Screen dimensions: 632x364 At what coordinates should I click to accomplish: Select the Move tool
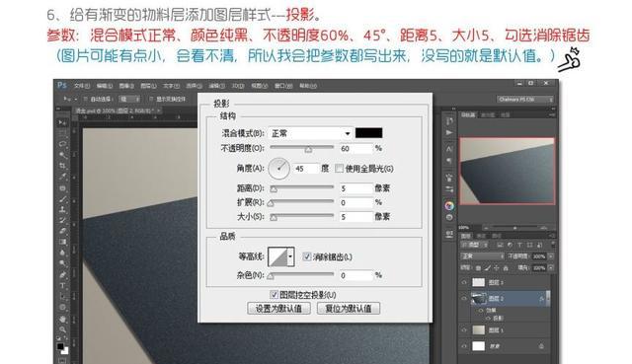[x=62, y=122]
